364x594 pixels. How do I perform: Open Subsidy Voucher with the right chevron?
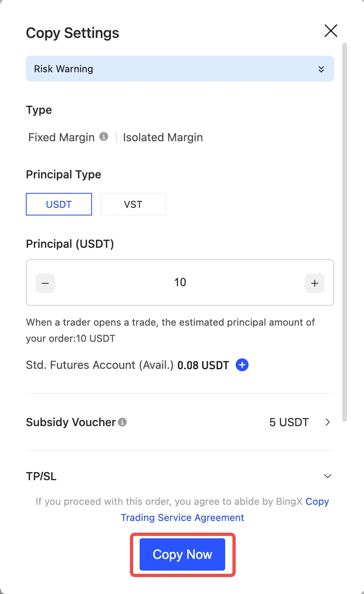pos(328,422)
